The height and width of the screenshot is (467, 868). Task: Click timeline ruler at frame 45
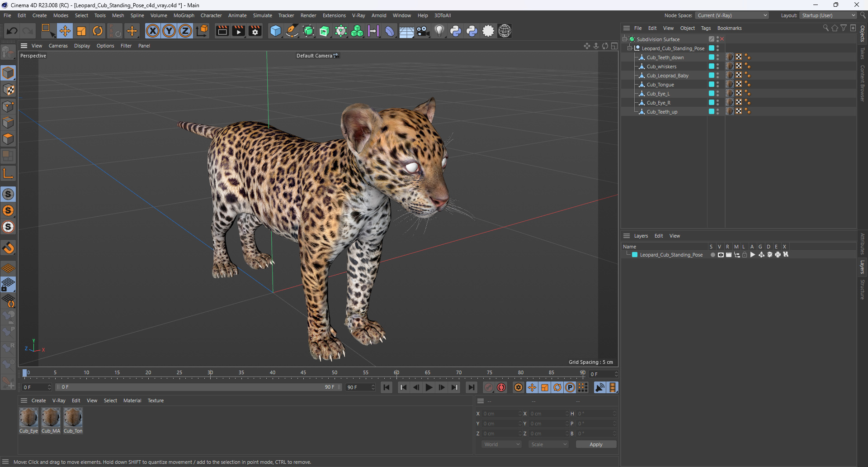click(303, 373)
